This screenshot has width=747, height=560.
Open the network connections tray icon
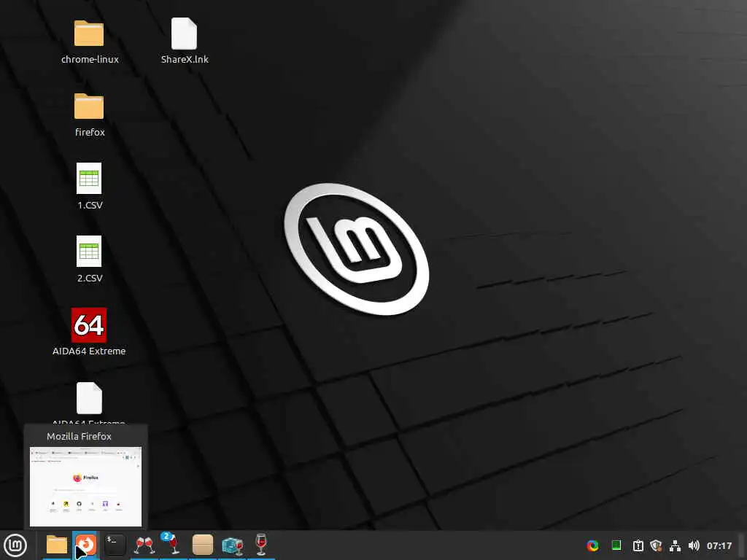pyautogui.click(x=675, y=545)
